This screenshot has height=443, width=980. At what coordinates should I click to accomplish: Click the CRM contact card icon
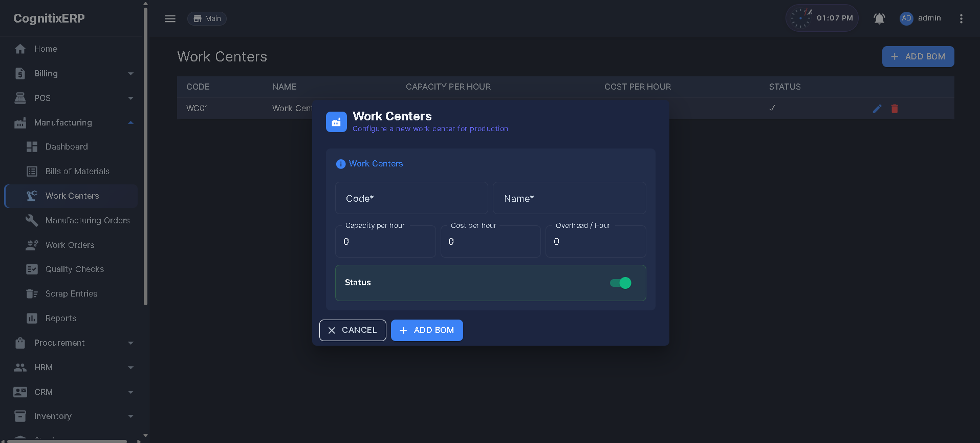[x=20, y=392]
